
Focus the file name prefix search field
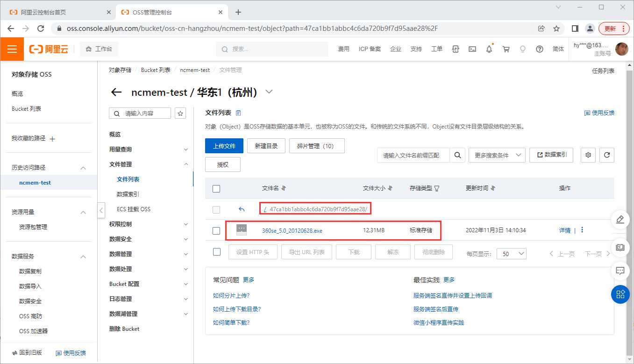coord(413,155)
